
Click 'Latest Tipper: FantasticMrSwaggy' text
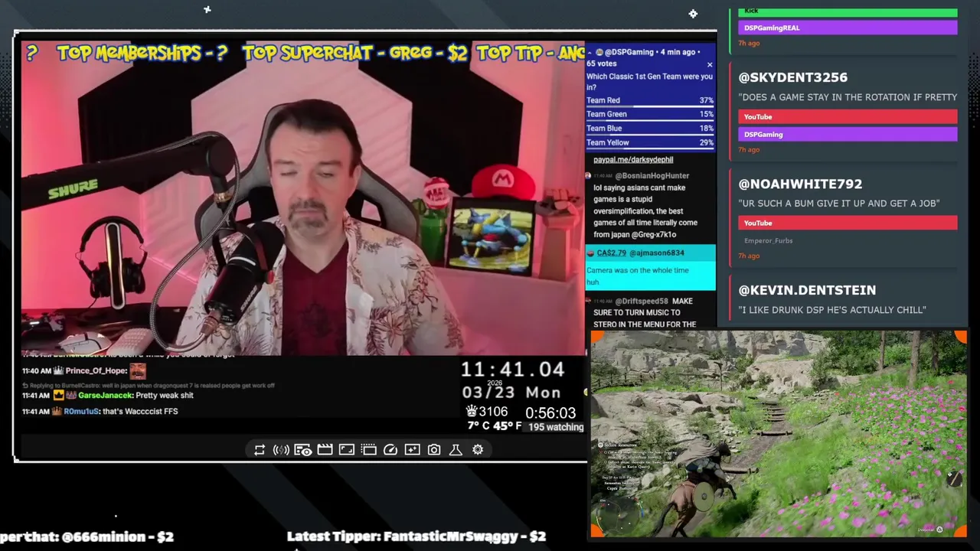click(x=416, y=536)
